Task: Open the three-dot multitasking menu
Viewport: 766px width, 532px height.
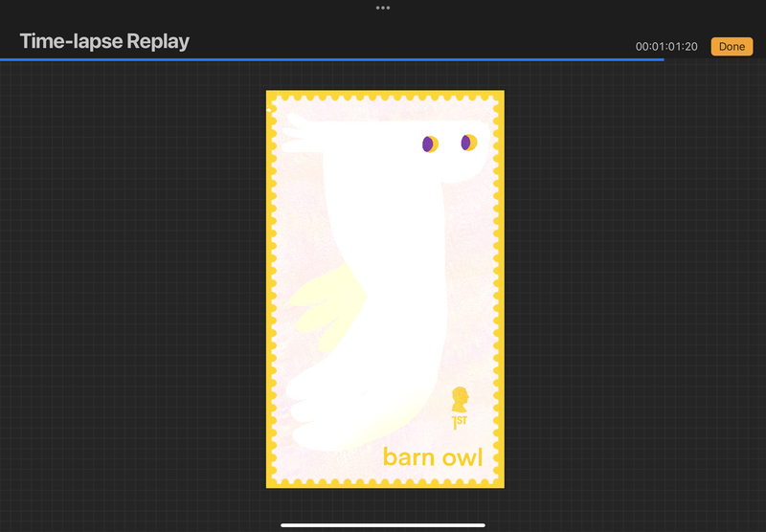Action: (x=383, y=8)
